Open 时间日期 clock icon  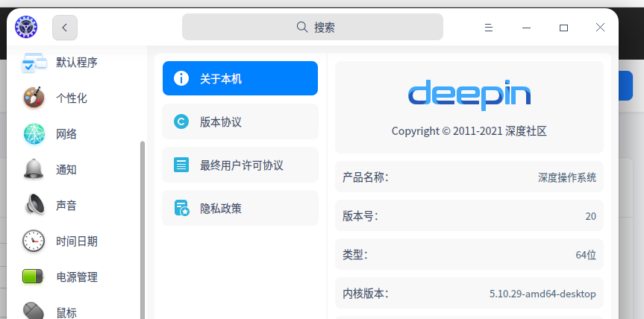[x=34, y=241]
